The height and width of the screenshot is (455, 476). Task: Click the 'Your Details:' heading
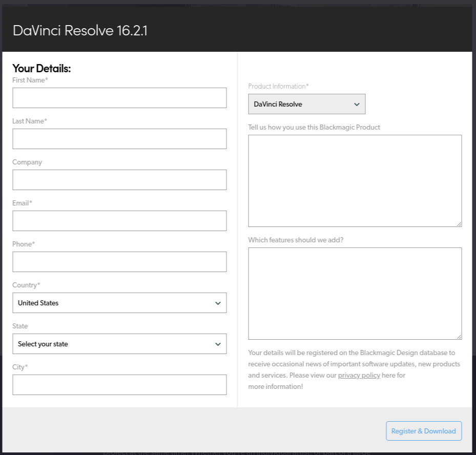point(42,68)
